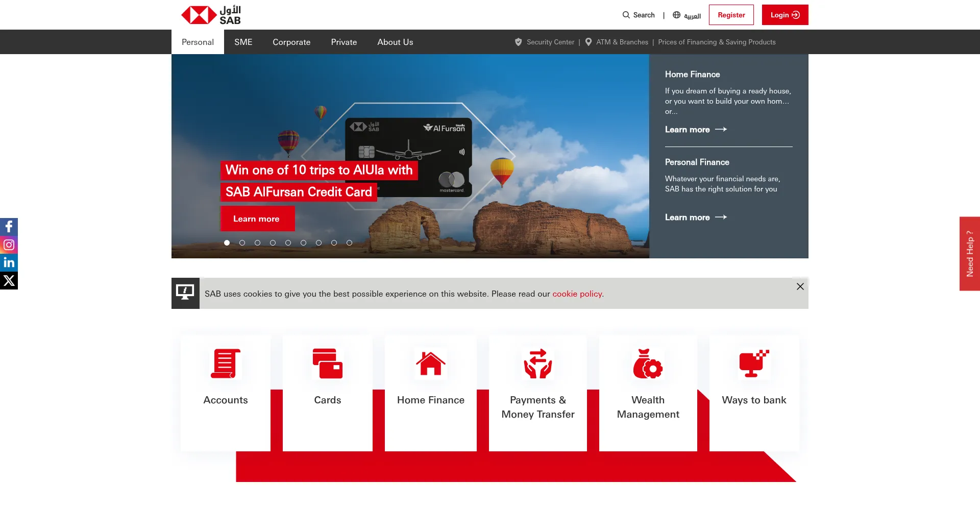Dismiss the cookie notice banner
This screenshot has height=507, width=980.
coord(799,286)
